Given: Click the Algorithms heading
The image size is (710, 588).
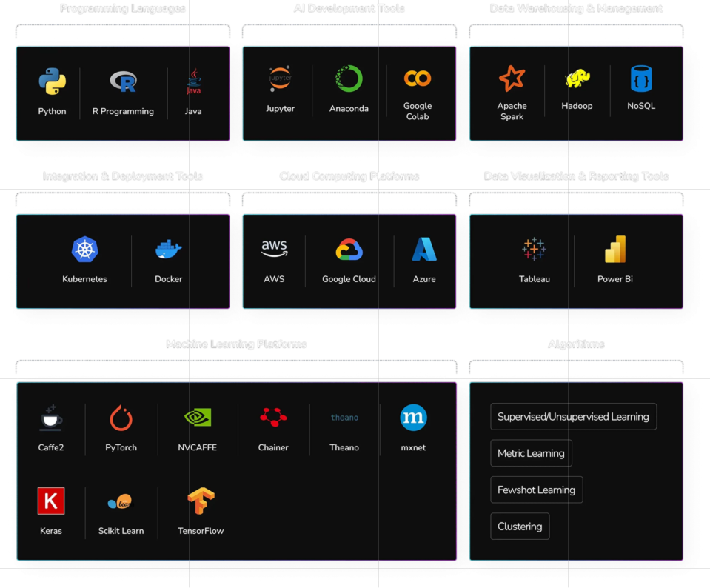Looking at the screenshot, I should pyautogui.click(x=576, y=344).
